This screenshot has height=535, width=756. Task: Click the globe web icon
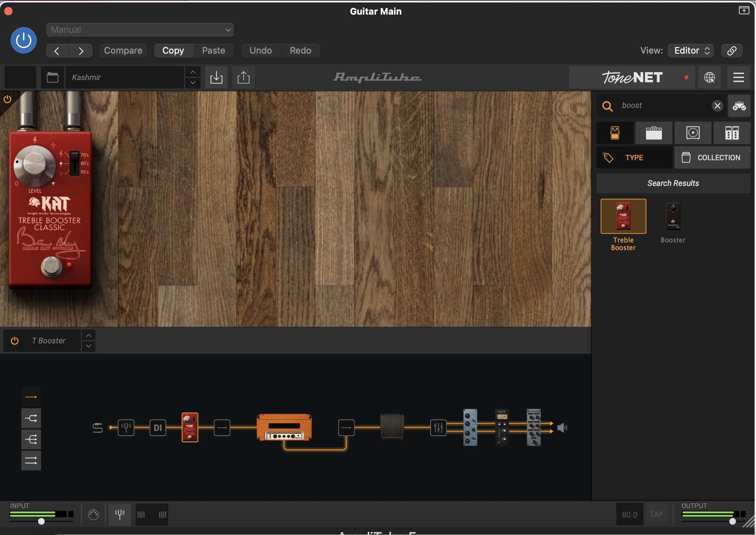coord(710,77)
